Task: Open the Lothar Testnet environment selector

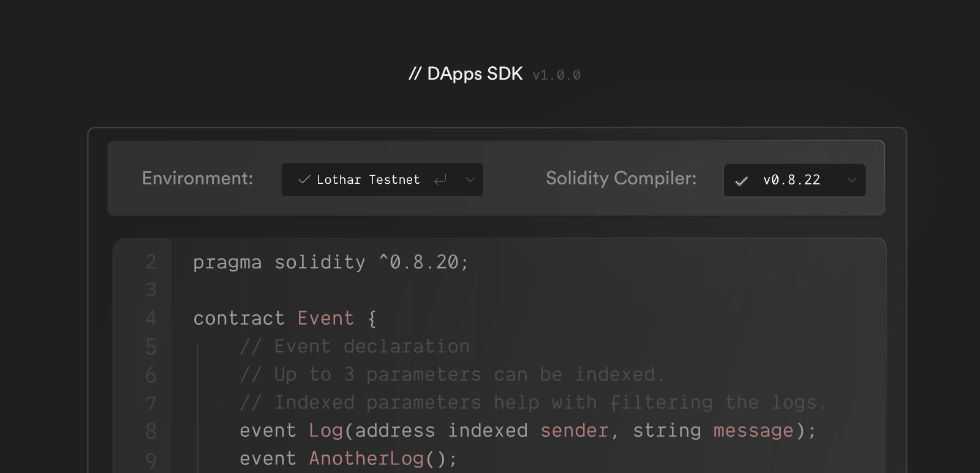Action: click(368, 180)
